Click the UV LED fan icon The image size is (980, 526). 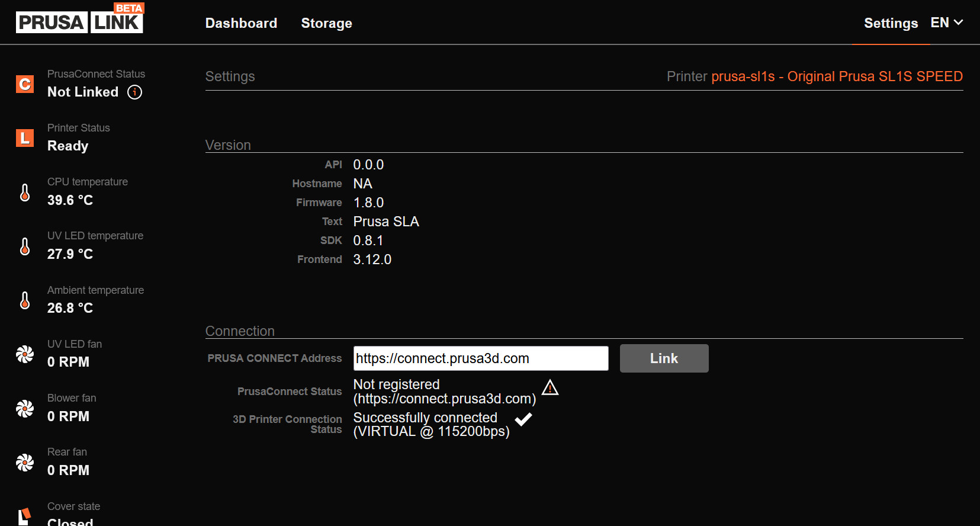pos(25,354)
